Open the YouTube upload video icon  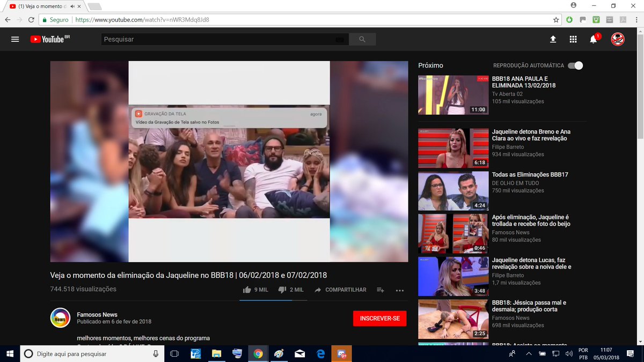553,39
